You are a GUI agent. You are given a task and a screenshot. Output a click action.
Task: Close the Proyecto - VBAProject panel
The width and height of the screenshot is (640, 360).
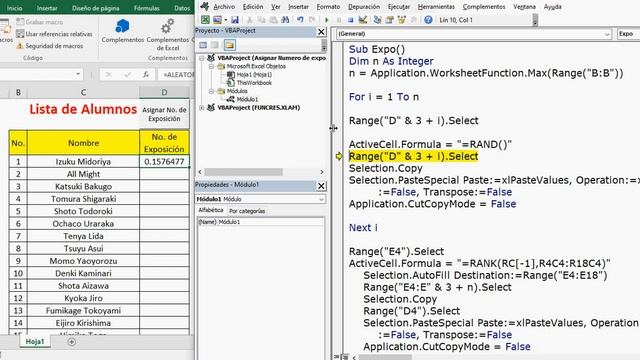pos(321,31)
